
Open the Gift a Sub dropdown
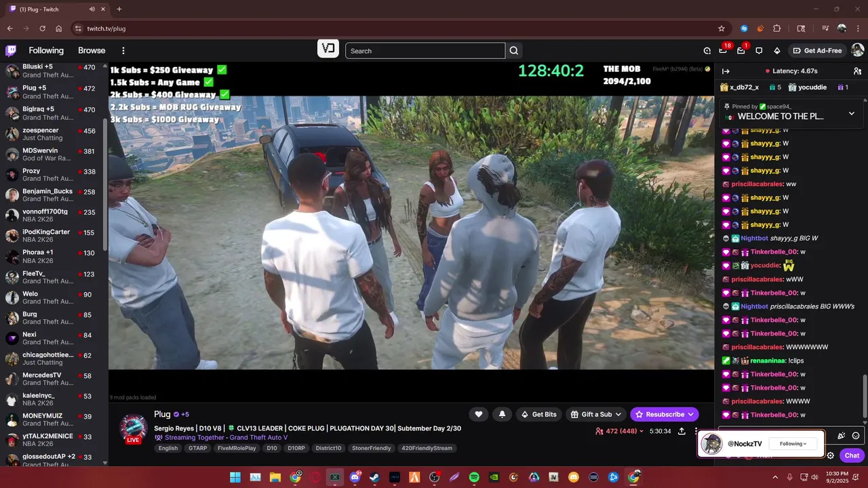point(595,414)
